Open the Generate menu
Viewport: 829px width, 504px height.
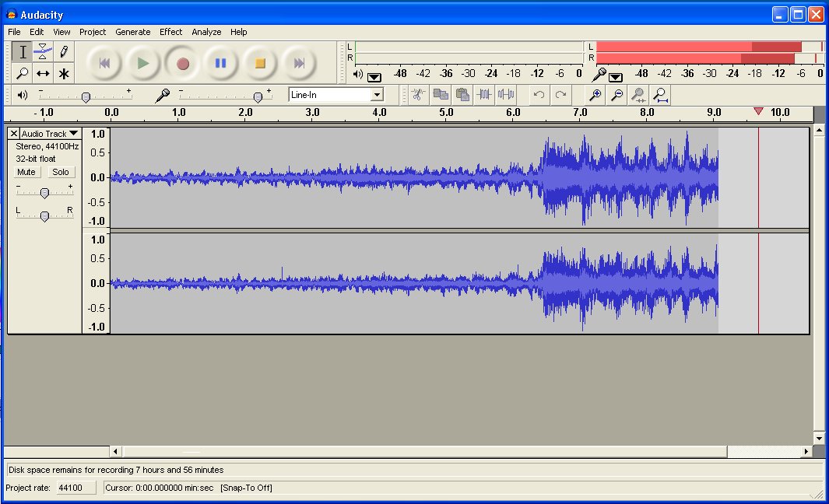132,32
